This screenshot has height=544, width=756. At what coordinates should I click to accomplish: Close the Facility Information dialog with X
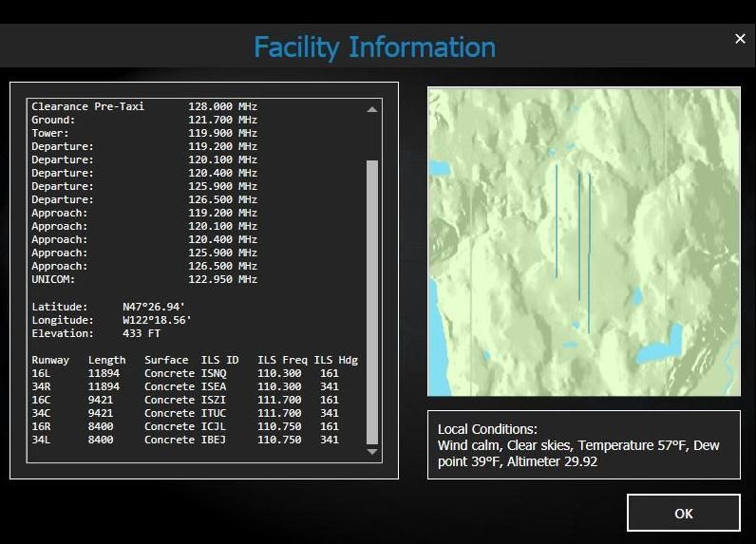click(740, 39)
